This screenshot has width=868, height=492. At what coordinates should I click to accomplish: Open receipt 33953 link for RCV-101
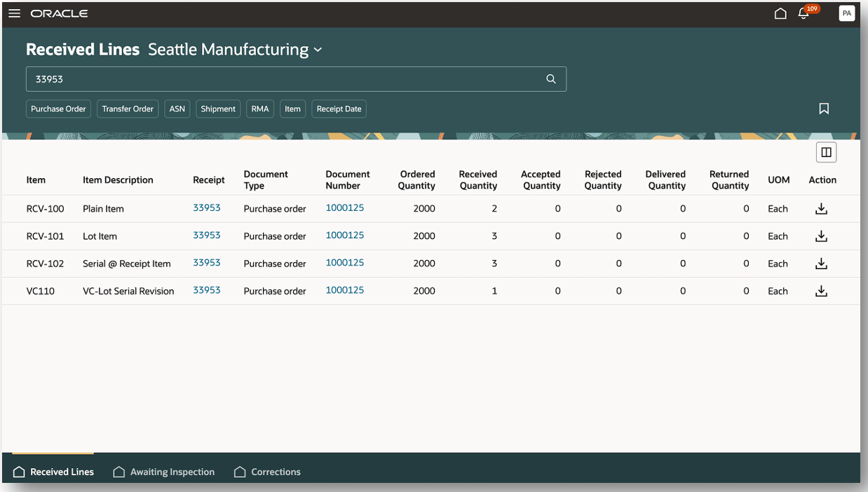[207, 235]
